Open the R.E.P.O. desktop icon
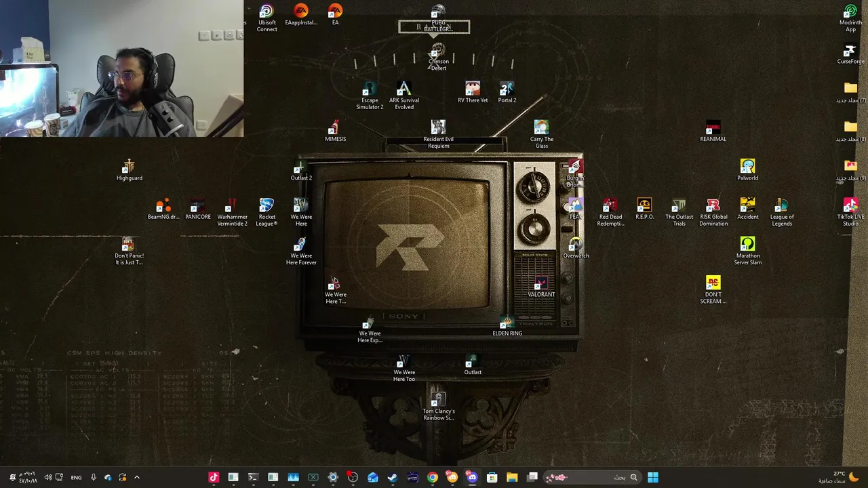Image resolution: width=868 pixels, height=488 pixels. (644, 209)
